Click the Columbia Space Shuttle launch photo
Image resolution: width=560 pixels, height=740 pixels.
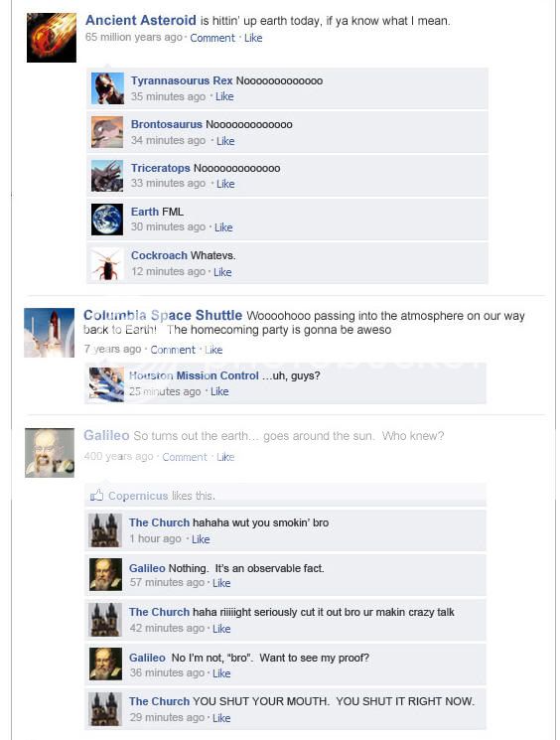[x=49, y=333]
